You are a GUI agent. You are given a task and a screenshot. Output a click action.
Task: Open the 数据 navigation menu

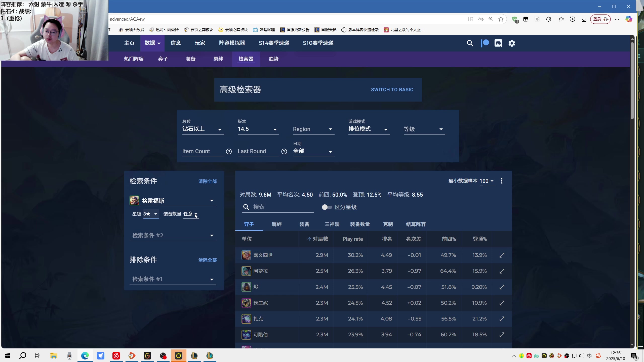pyautogui.click(x=152, y=43)
